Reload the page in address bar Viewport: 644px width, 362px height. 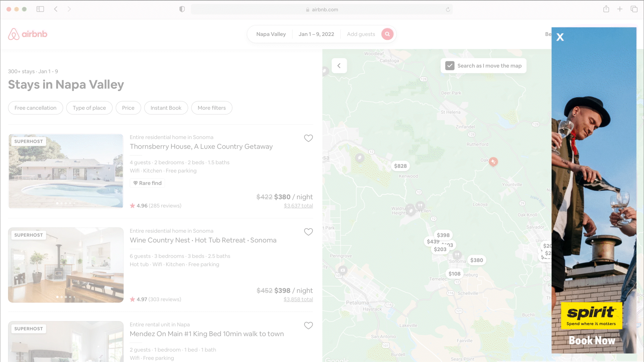(448, 9)
